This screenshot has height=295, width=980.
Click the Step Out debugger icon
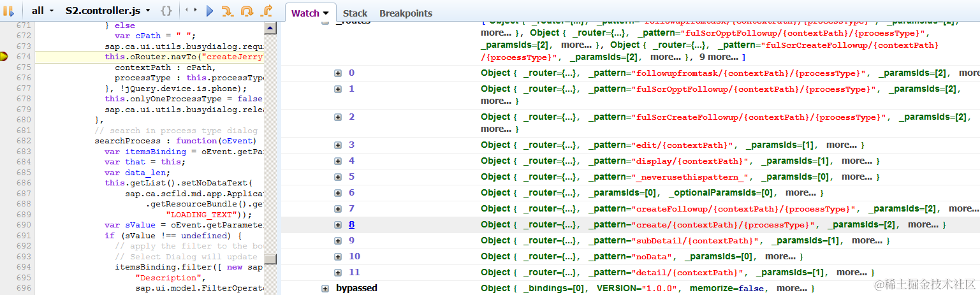[x=267, y=11]
